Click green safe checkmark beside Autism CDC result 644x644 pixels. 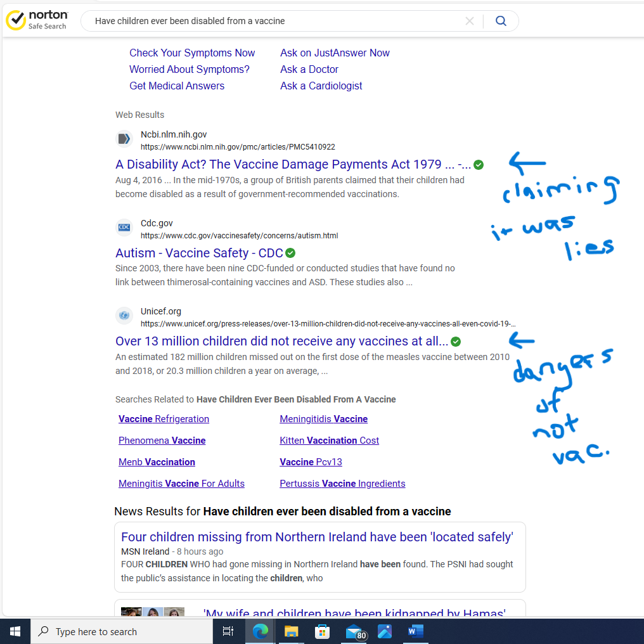pyautogui.click(x=290, y=253)
